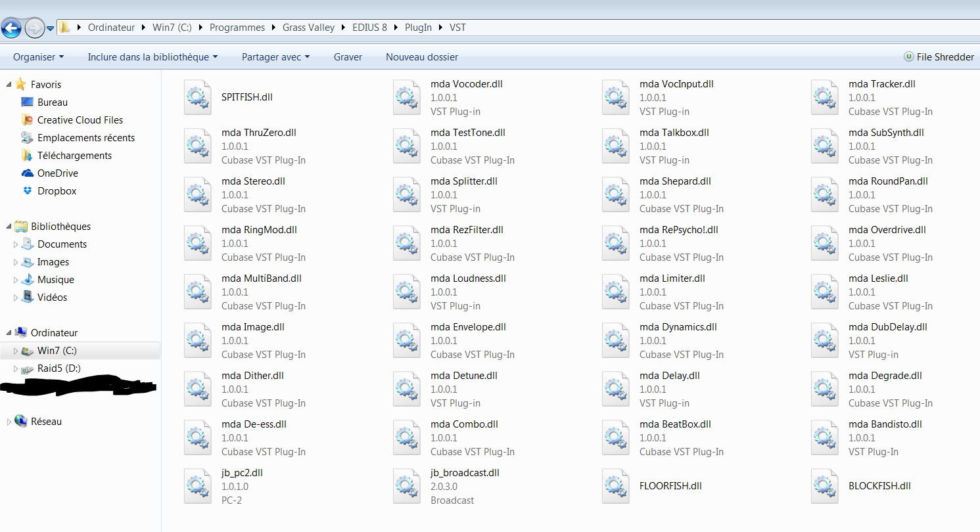980x532 pixels.
Task: Expand the Vidéos library
Action: (16, 298)
